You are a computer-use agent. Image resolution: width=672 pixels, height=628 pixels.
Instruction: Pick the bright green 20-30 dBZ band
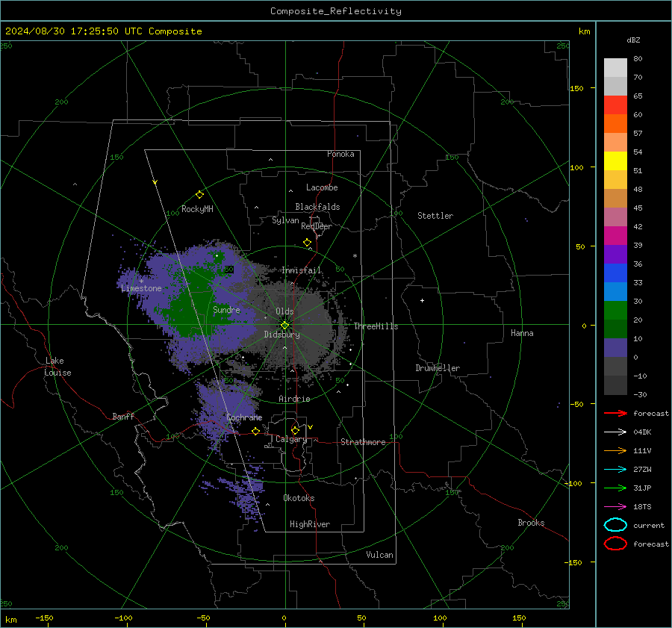pyautogui.click(x=615, y=311)
